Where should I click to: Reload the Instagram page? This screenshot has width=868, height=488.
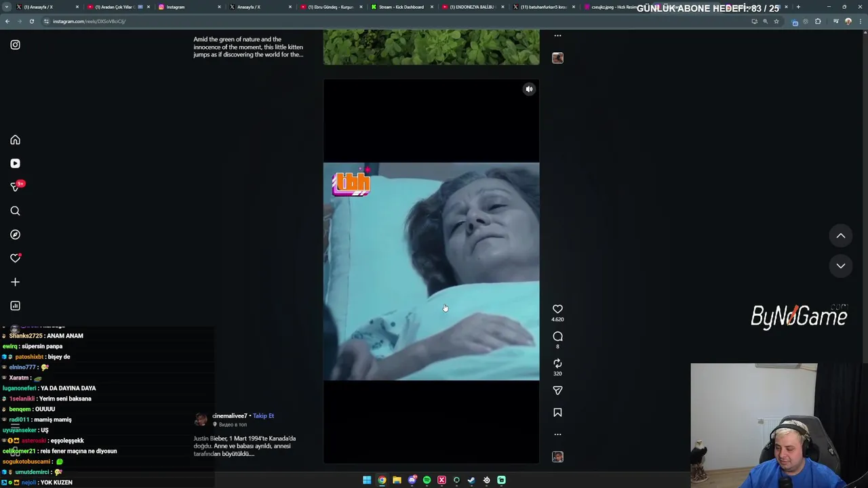[31, 21]
